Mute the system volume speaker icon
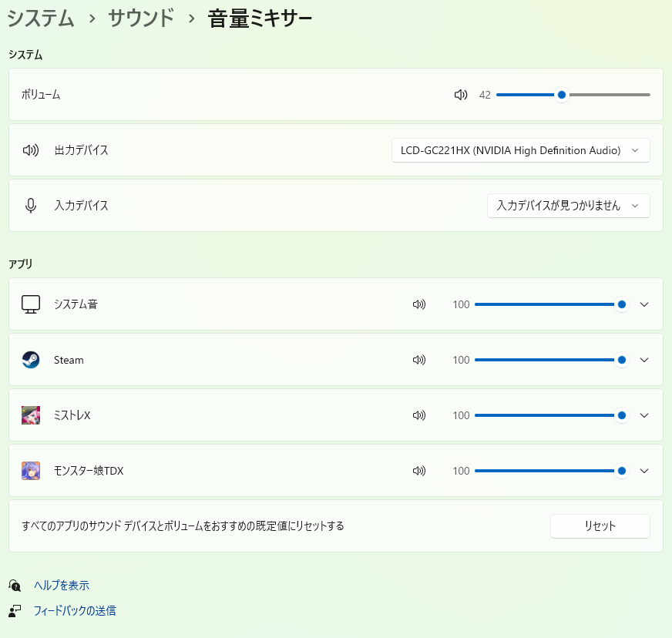Screen dimensions: 672x638 (x=461, y=95)
